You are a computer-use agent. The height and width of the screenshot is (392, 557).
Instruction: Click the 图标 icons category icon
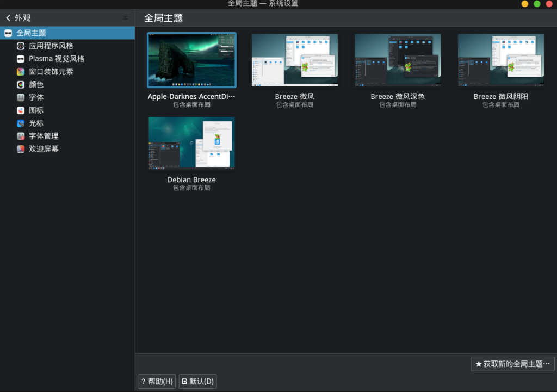click(21, 110)
